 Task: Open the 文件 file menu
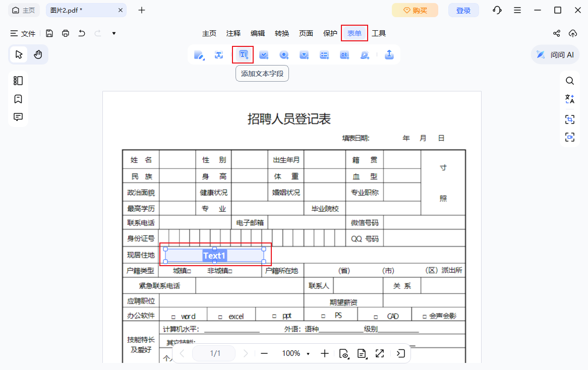[x=23, y=34]
